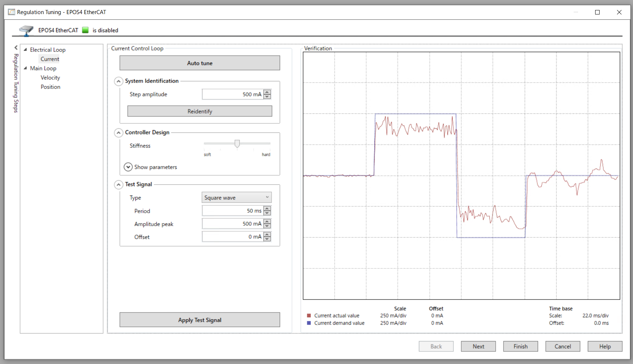Screen dimensions: 633x364
Task: Click the Test Signal Offset input field
Action: (x=233, y=237)
